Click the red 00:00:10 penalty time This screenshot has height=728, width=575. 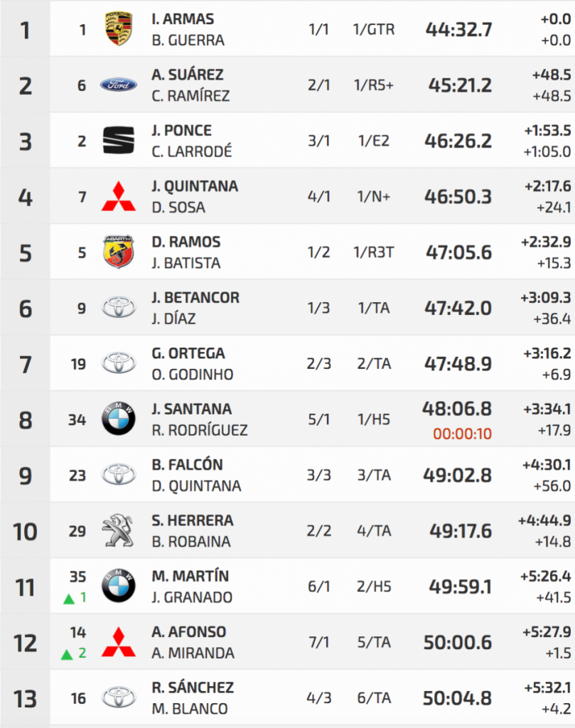click(x=463, y=434)
